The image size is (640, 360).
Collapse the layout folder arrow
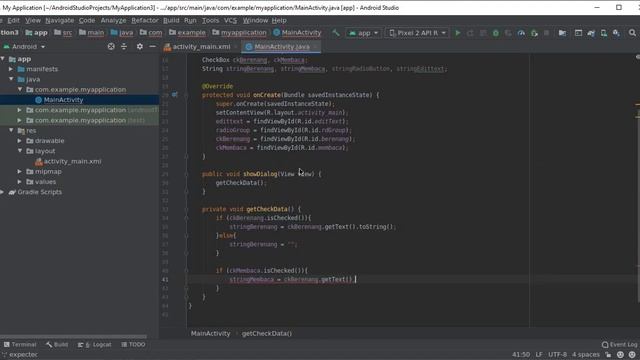point(20,151)
